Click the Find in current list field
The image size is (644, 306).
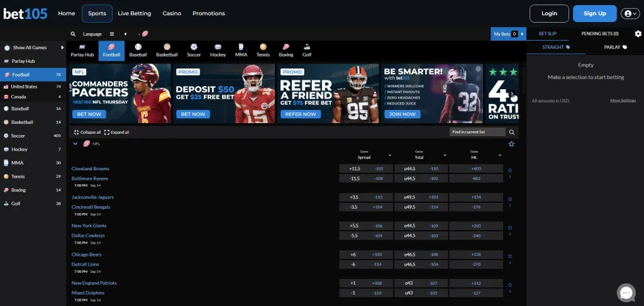point(478,132)
